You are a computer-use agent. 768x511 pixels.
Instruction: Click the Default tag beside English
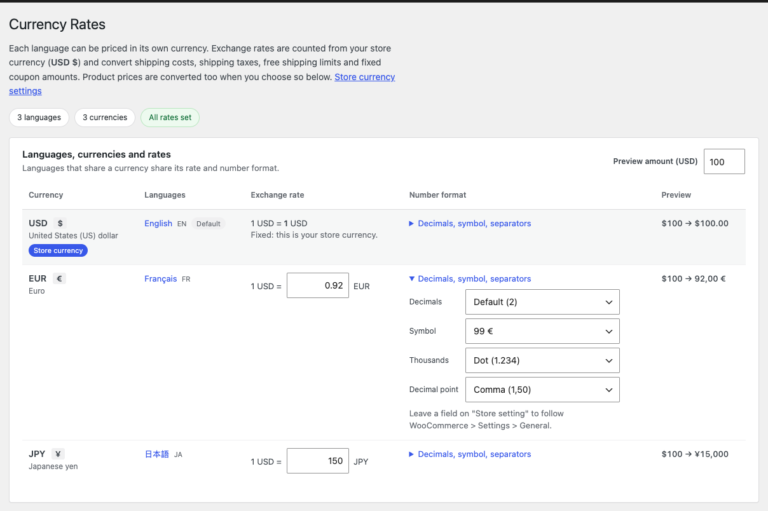click(x=208, y=224)
